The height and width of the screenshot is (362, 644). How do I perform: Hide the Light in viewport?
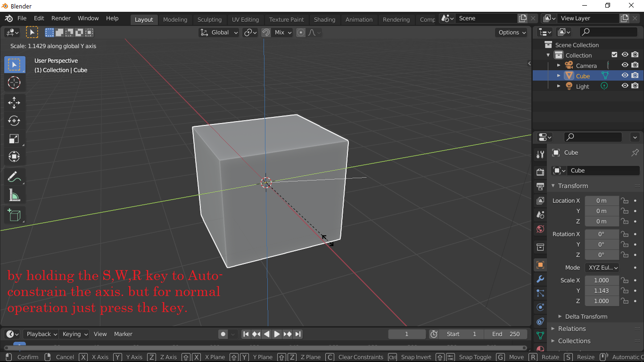(625, 86)
